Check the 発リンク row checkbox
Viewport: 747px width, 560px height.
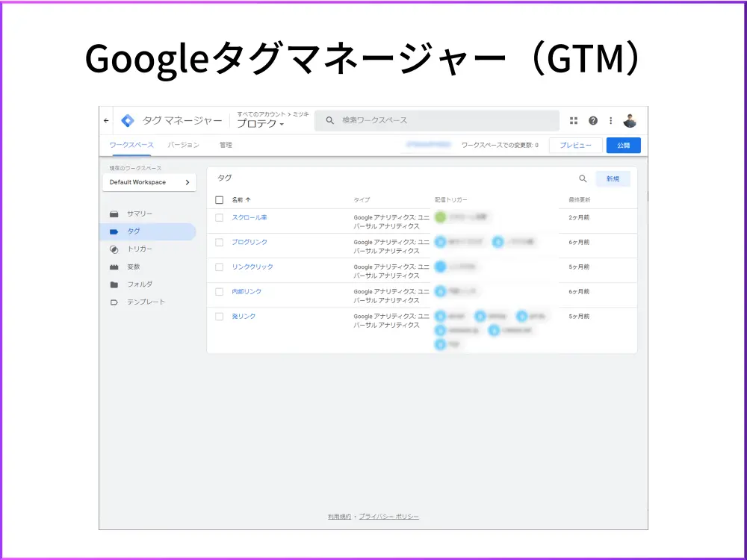(219, 316)
